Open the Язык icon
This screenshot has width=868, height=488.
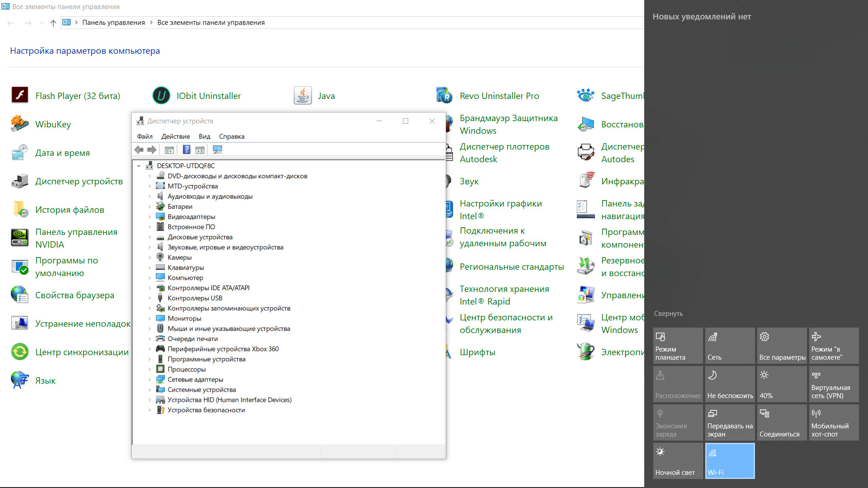20,380
